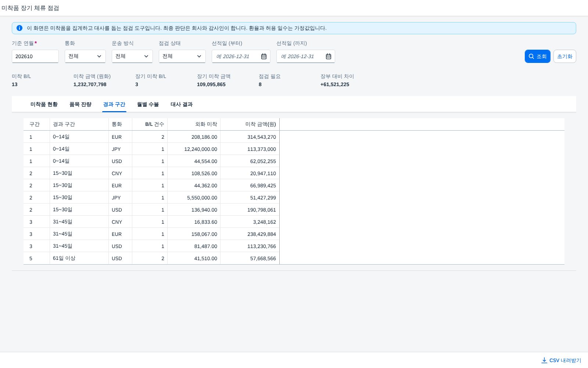Image resolution: width=588 pixels, height=368 pixels.
Task: Click the 미착 금액 (원화) total 1,232,707,798
Action: tap(90, 84)
